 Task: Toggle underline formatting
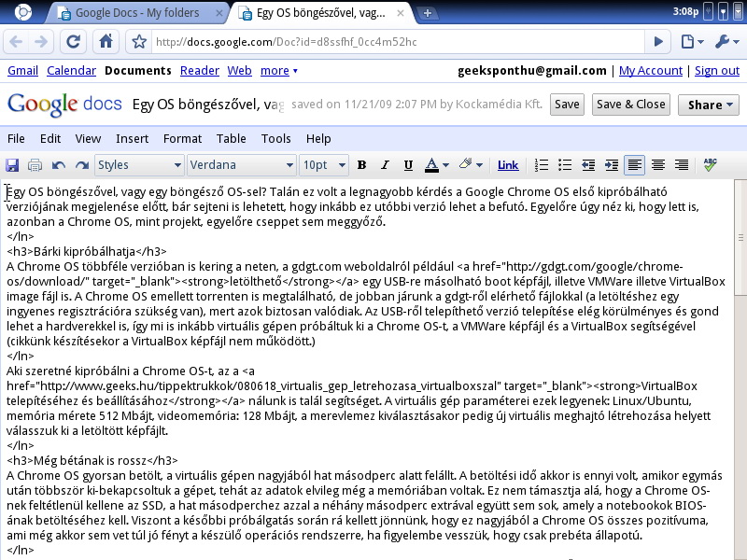tap(407, 165)
